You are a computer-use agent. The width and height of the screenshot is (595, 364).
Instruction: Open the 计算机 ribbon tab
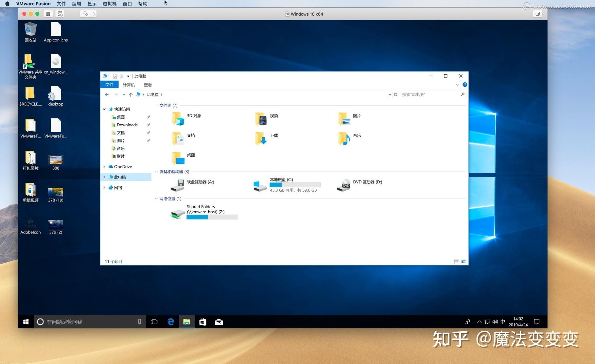tap(129, 85)
